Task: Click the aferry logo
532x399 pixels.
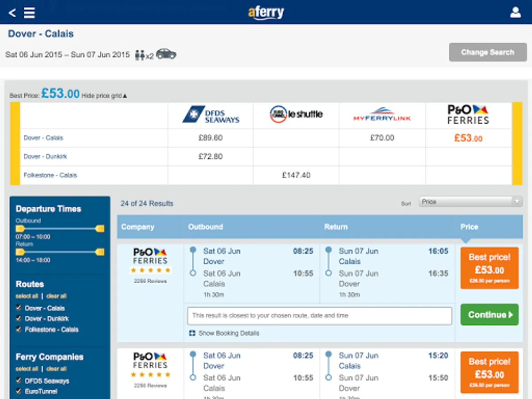Action: 266,12
